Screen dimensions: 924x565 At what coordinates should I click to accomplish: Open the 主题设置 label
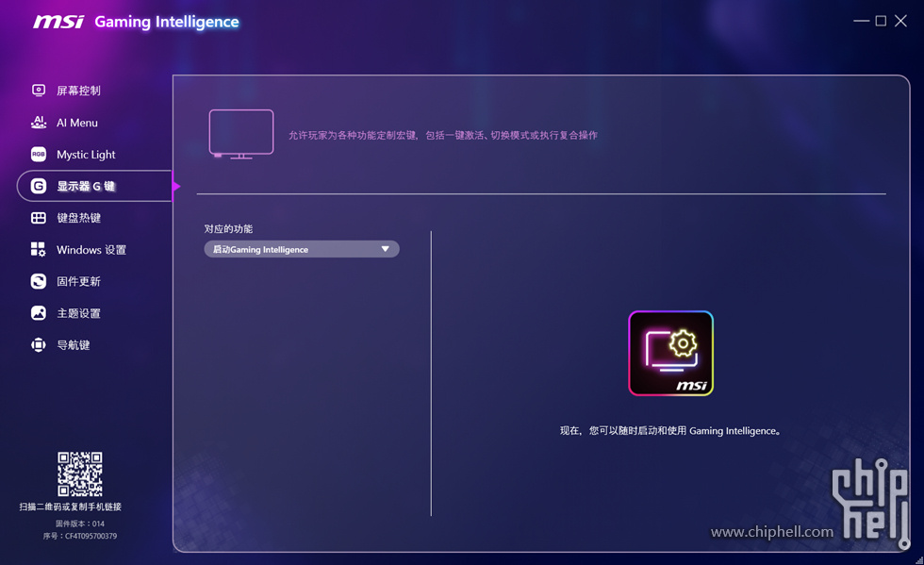(78, 313)
